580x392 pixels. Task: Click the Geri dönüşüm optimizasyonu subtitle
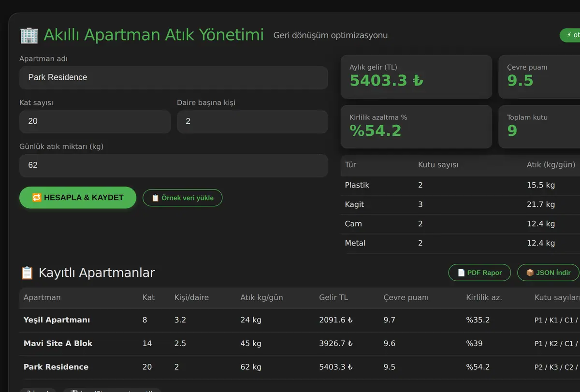click(330, 35)
